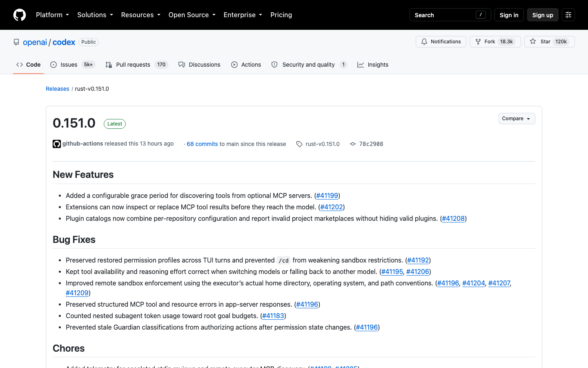
Task: Click the 18.3k fork count
Action: 506,42
